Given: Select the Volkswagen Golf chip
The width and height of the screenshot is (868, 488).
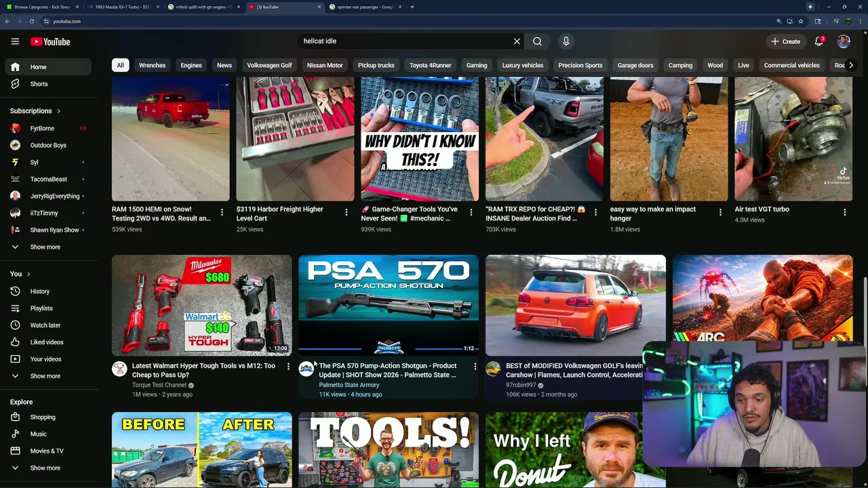Looking at the screenshot, I should coord(269,65).
